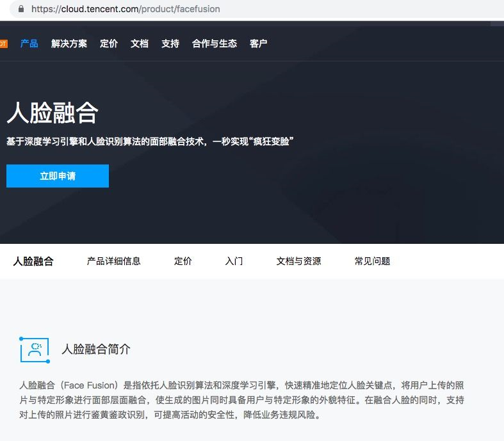Click the lock icon in the address bar
Viewport: 504px width, 441px height.
click(22, 9)
